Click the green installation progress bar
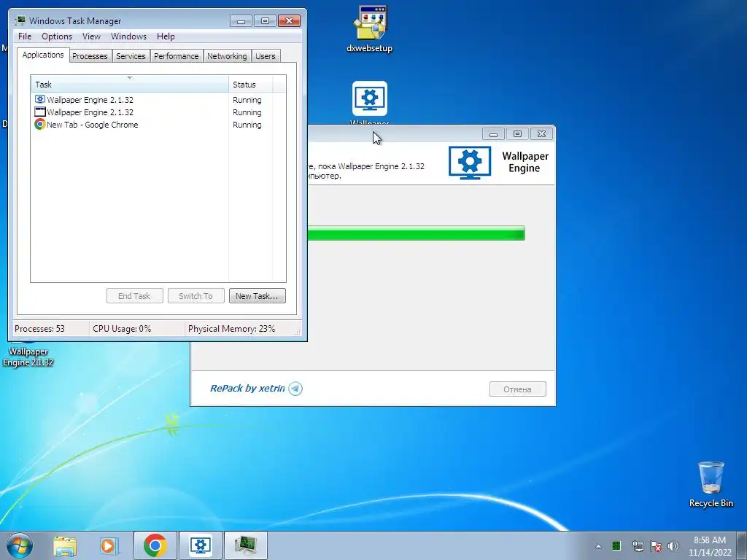The width and height of the screenshot is (747, 560). [416, 233]
